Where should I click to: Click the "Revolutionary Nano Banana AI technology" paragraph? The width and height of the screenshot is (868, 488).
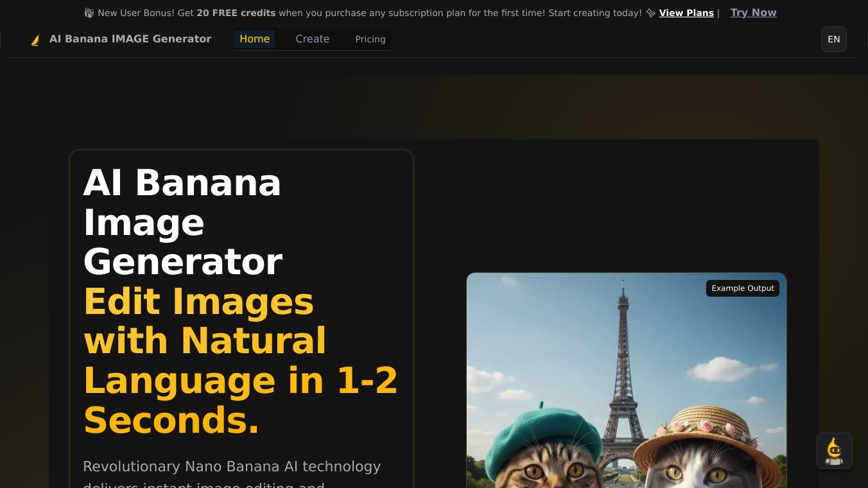pos(232,473)
